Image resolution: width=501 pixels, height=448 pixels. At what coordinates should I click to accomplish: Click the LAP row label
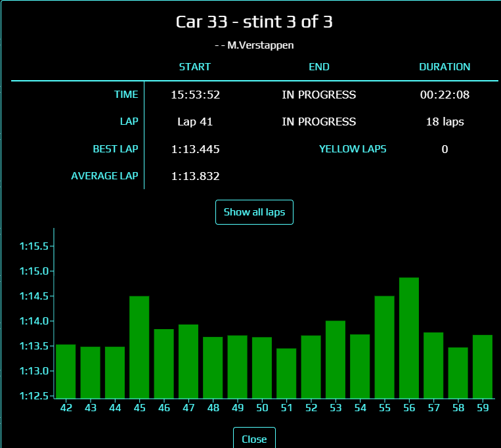tap(129, 122)
